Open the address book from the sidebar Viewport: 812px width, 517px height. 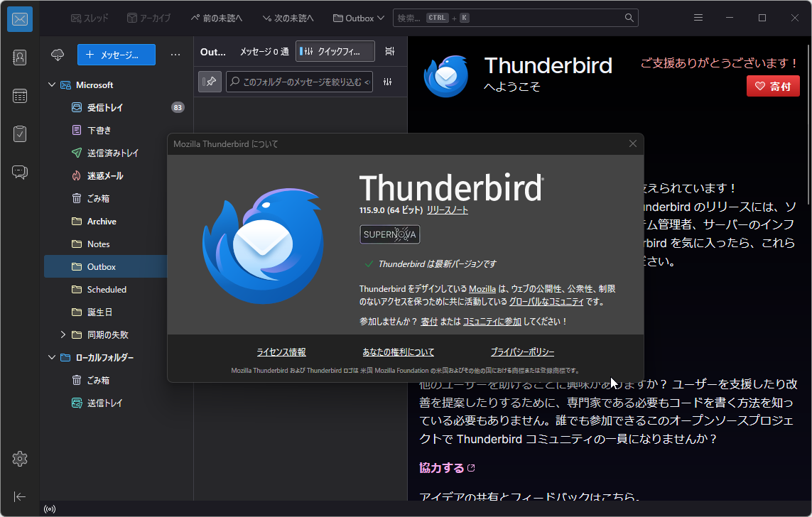pos(19,58)
